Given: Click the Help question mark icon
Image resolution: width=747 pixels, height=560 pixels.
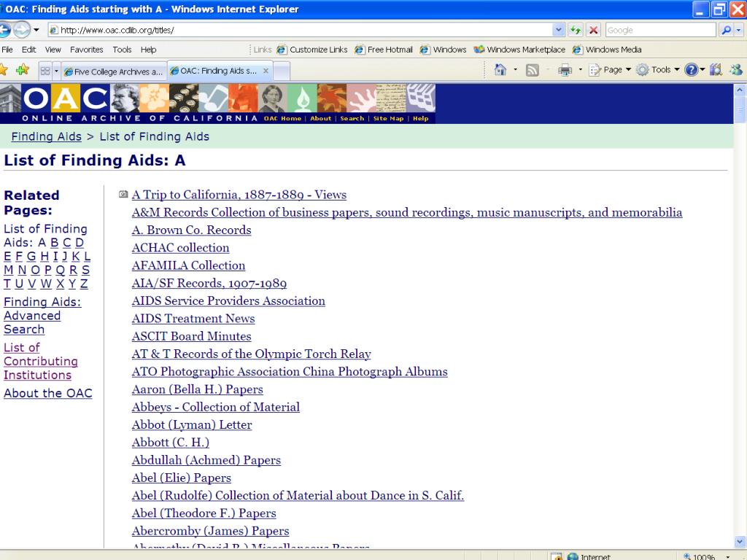Looking at the screenshot, I should pos(691,69).
